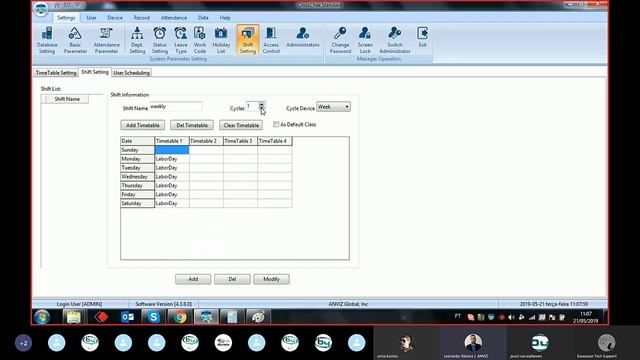Click Clear Timetable button
This screenshot has height=360, width=640.
241,125
